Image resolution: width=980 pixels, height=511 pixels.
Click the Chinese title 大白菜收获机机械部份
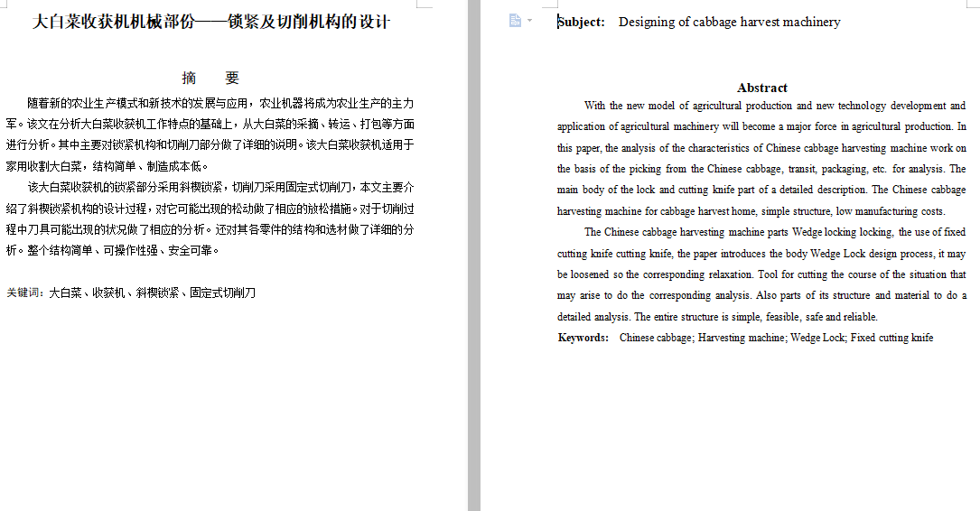coord(113,22)
